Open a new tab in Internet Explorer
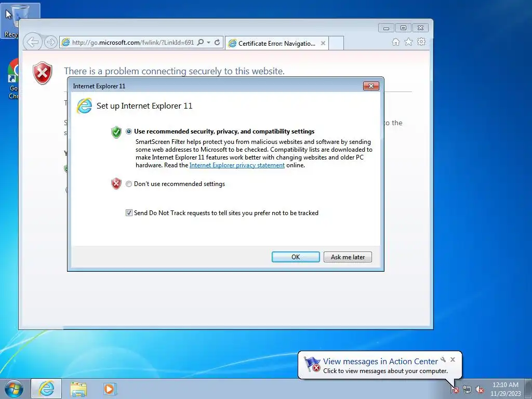The height and width of the screenshot is (399, 532). 336,43
